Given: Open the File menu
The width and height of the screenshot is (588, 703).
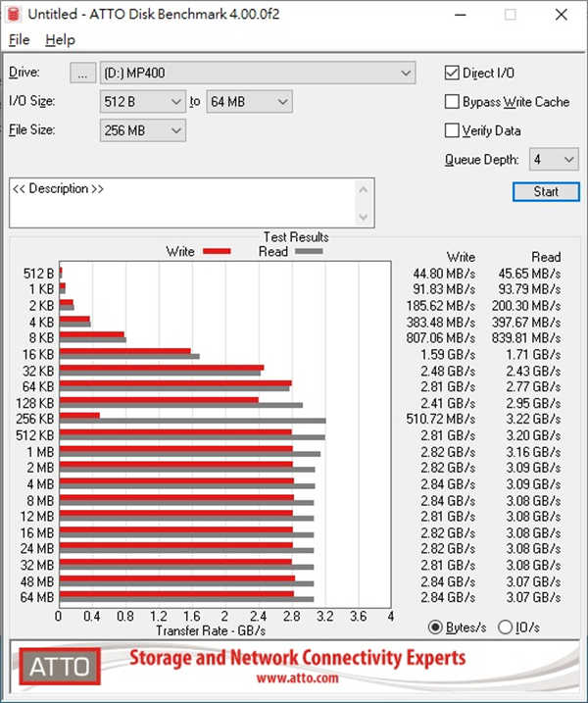Looking at the screenshot, I should coord(19,40).
